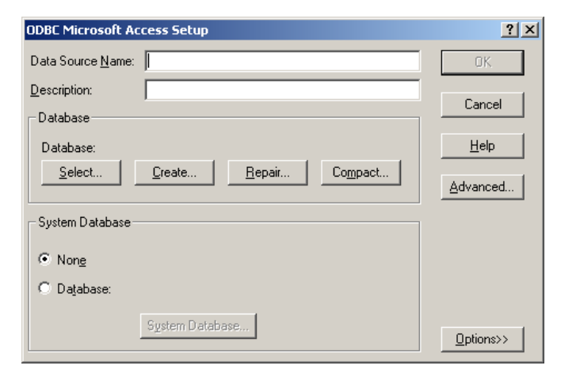
Task: Click Compact... for the database
Action: pyautogui.click(x=361, y=173)
